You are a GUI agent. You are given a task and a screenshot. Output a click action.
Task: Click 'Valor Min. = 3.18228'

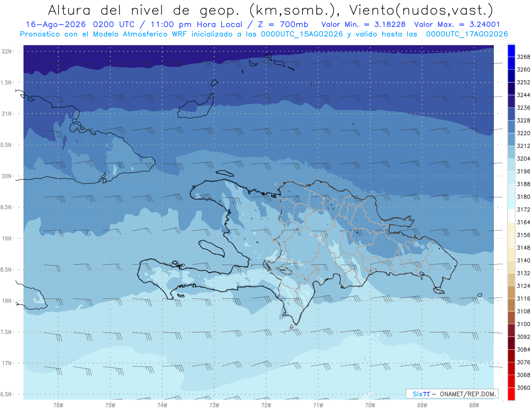364,24
